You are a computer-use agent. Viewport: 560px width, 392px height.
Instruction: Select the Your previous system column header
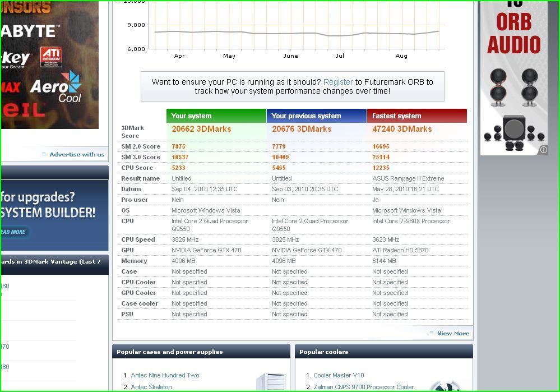tap(316, 116)
